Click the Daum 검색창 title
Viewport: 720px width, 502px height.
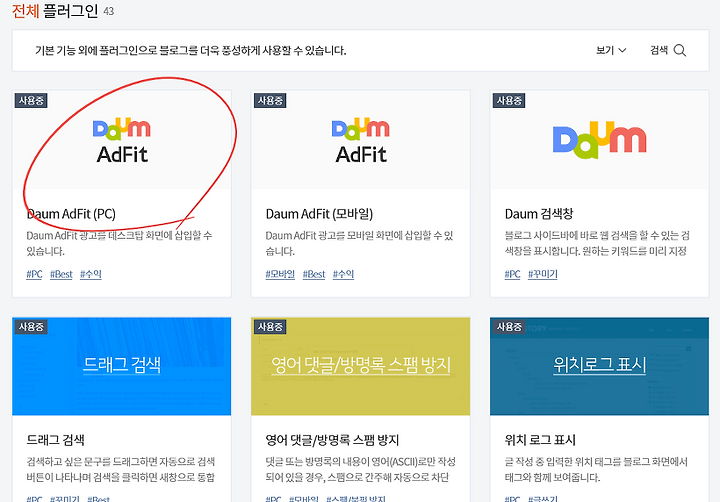pyautogui.click(x=539, y=214)
